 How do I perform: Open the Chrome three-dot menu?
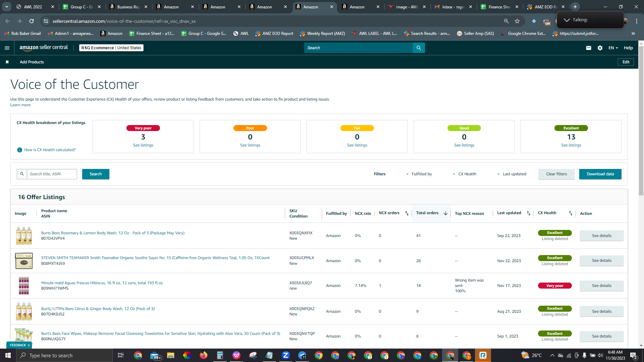tap(636, 21)
